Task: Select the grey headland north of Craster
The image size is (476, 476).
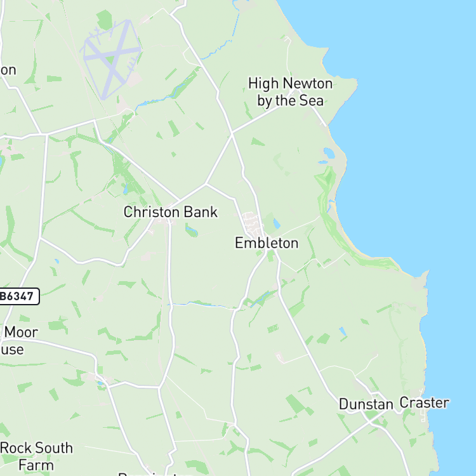Action: pos(420,281)
